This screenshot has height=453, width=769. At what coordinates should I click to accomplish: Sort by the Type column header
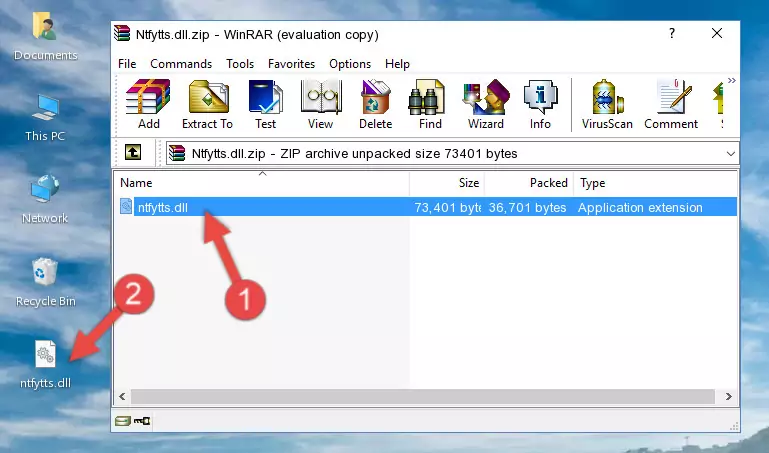click(655, 183)
